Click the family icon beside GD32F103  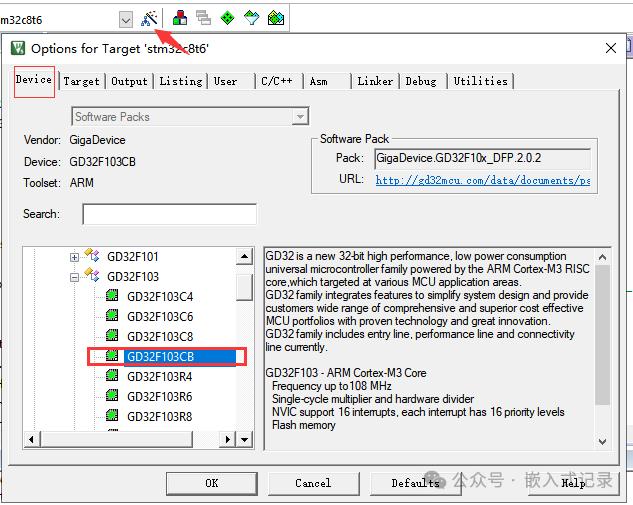tap(92, 275)
